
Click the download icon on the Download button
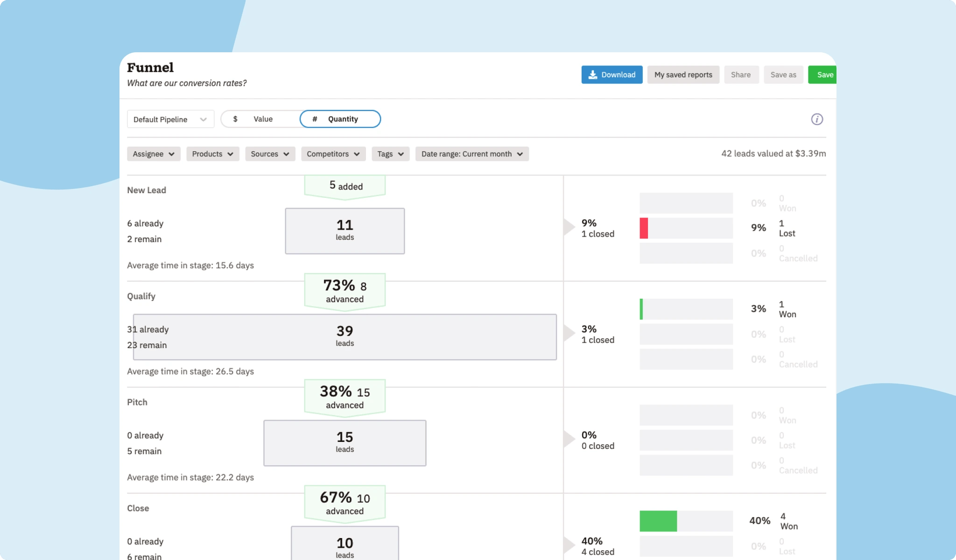point(593,75)
